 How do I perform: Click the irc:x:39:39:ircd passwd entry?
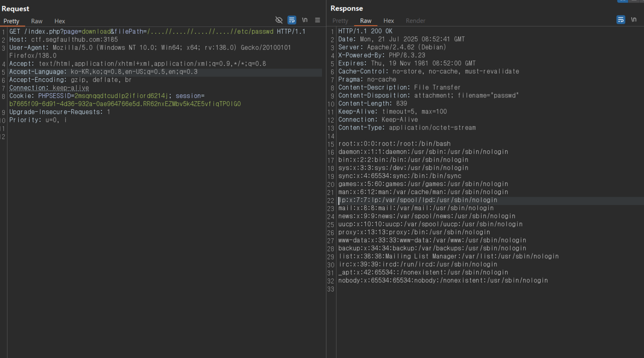[418, 264]
